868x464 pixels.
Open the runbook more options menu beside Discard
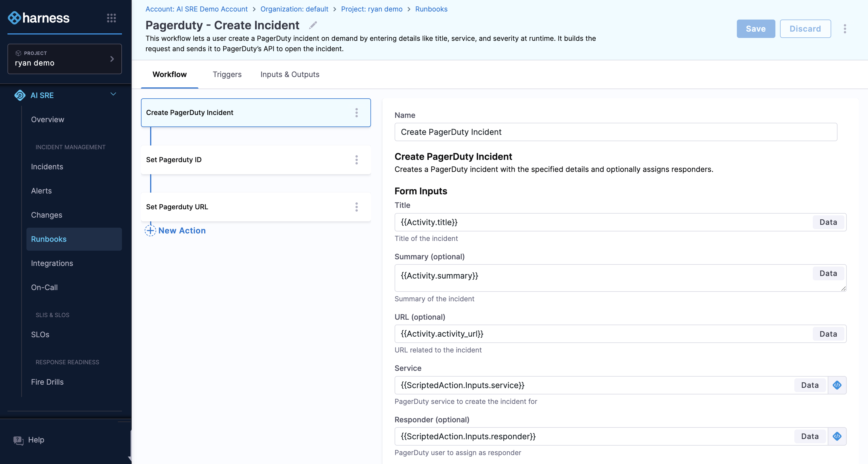[845, 29]
